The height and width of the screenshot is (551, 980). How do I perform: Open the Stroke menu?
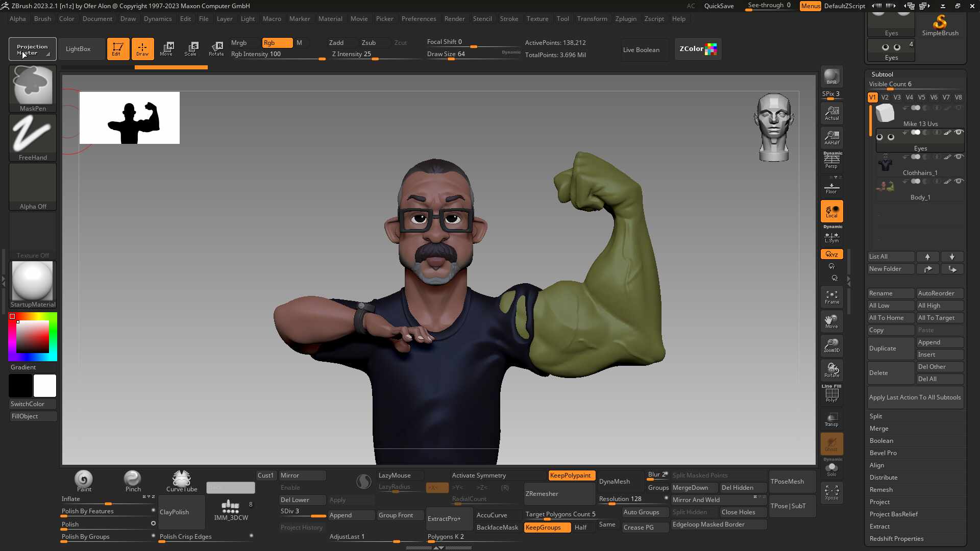click(x=508, y=19)
